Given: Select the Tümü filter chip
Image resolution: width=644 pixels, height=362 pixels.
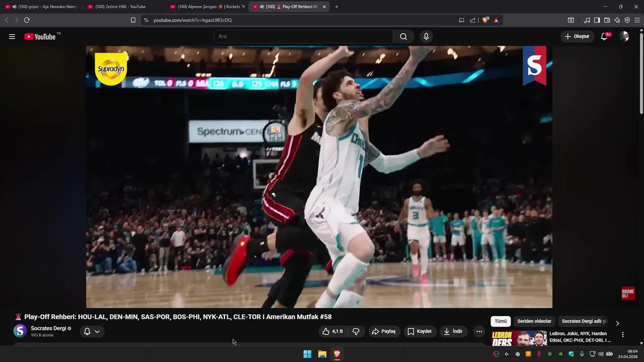Looking at the screenshot, I should (501, 321).
